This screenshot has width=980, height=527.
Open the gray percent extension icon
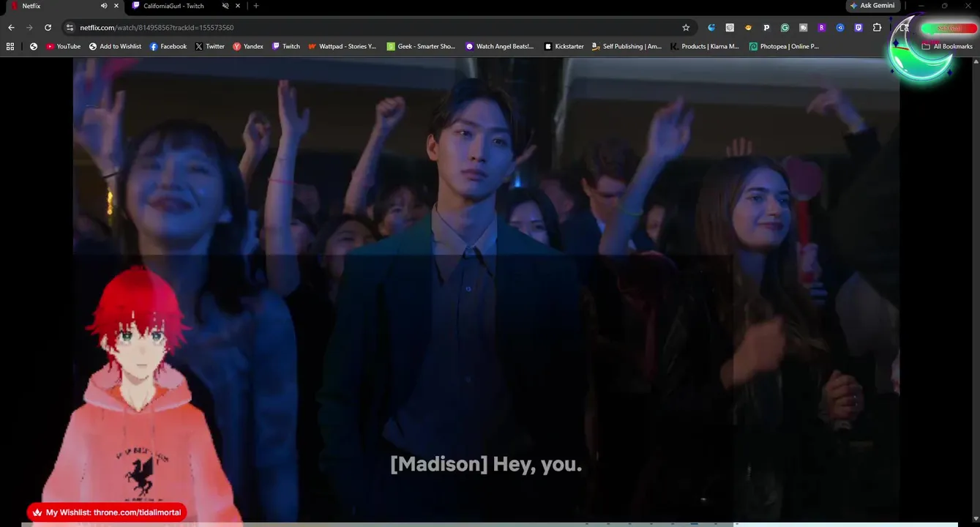point(803,28)
